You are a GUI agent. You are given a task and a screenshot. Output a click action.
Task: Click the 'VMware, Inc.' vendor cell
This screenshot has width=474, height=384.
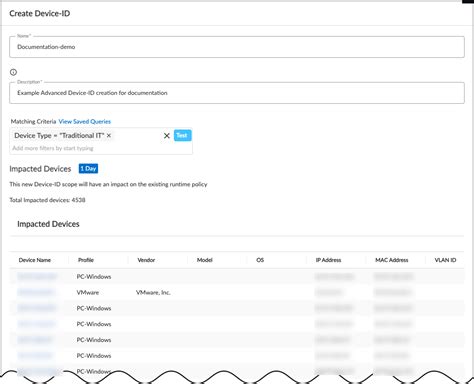pyautogui.click(x=153, y=292)
